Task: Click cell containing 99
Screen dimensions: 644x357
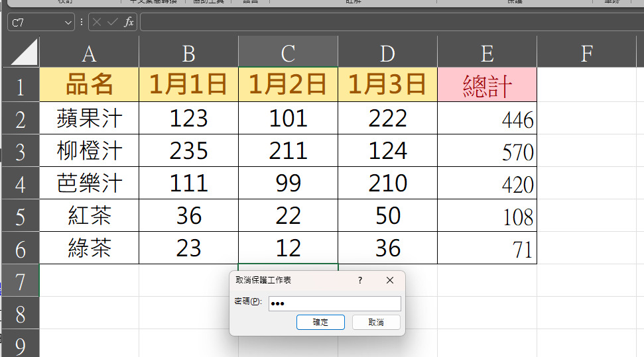Action: click(288, 183)
